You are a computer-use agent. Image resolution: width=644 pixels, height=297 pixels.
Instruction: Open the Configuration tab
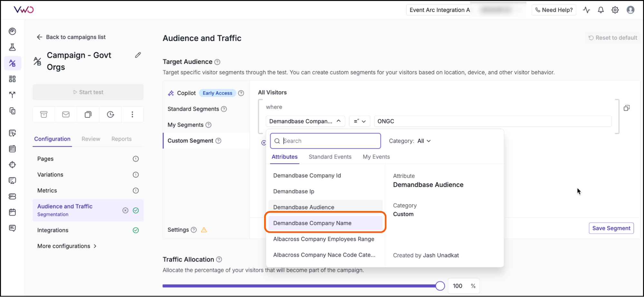(52, 139)
